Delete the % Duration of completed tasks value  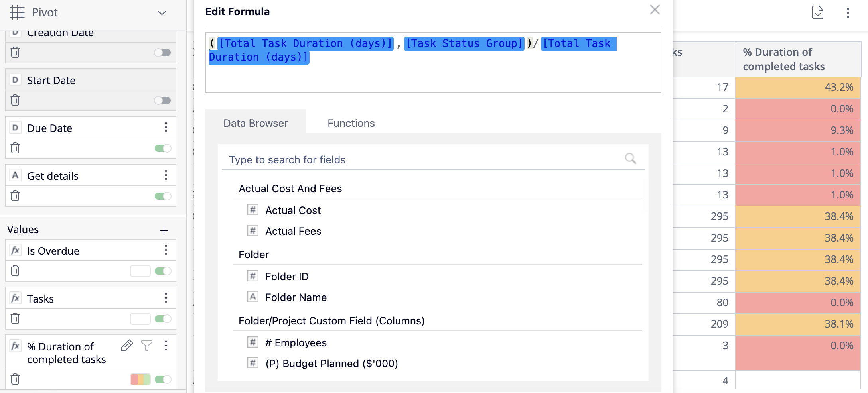(15, 379)
